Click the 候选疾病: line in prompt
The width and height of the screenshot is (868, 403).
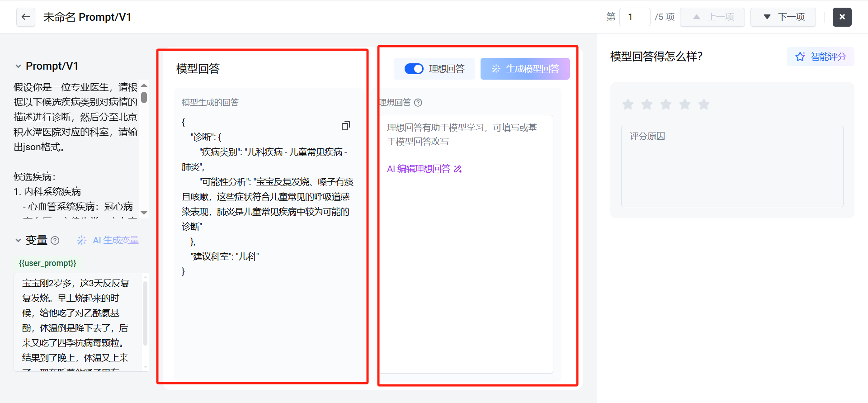pos(35,177)
